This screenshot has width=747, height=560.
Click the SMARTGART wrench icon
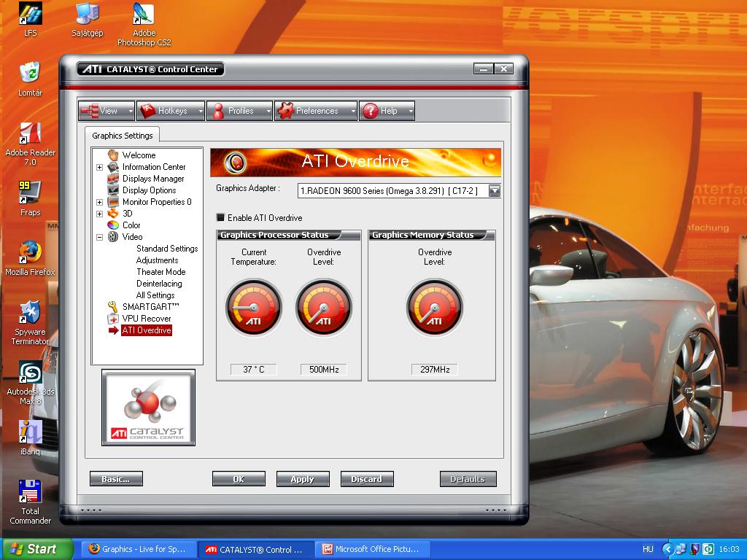[113, 307]
